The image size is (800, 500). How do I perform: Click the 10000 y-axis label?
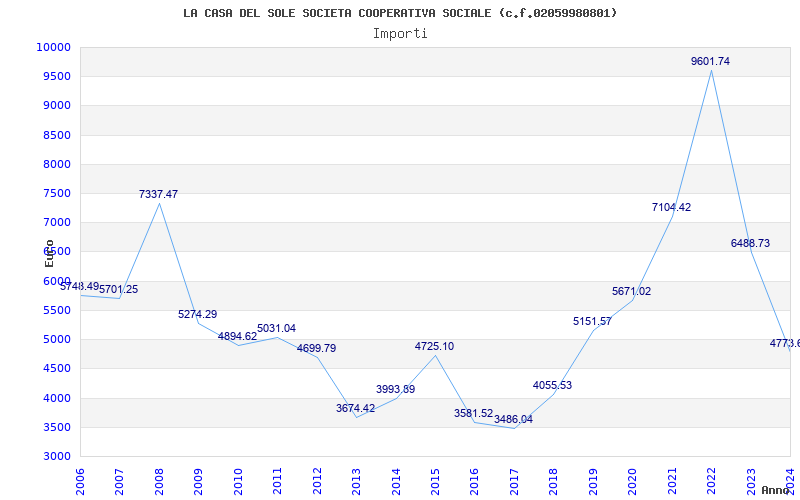click(x=53, y=47)
